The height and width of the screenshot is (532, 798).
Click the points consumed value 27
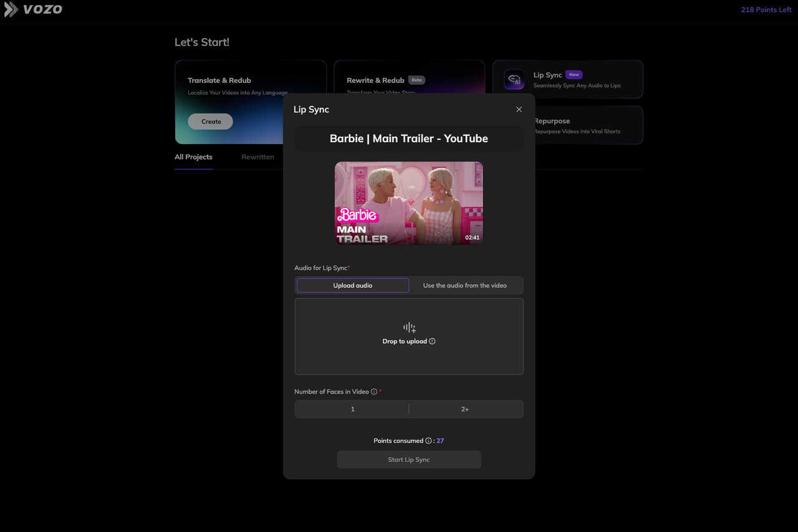pyautogui.click(x=440, y=441)
